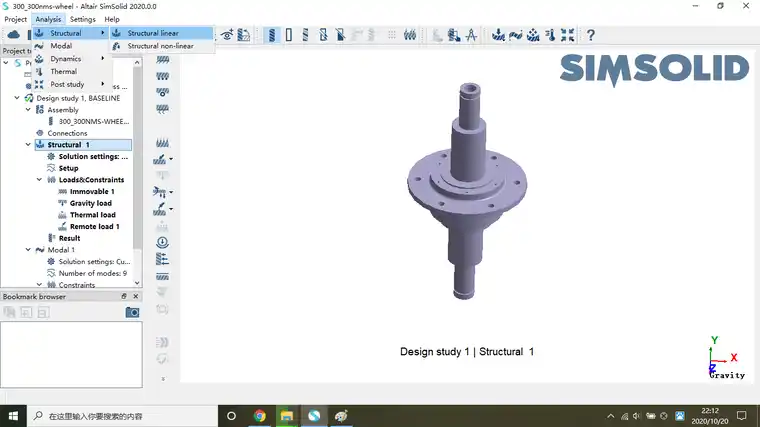Open remote load dropdown arrow in vertical toolbar
Image resolution: width=760 pixels, height=427 pixels.
pos(171,209)
